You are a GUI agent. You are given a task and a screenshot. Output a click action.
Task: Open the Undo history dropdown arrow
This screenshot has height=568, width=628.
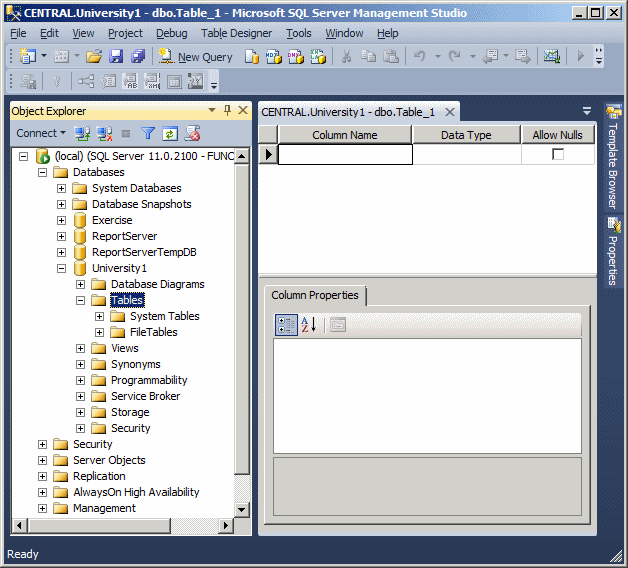(438, 56)
